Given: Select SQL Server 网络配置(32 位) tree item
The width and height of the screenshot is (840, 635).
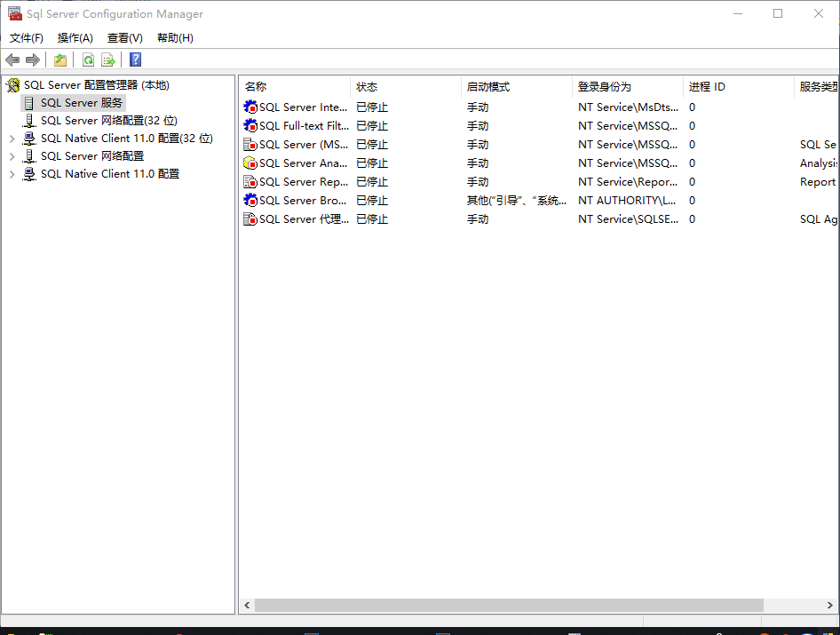Looking at the screenshot, I should tap(108, 121).
